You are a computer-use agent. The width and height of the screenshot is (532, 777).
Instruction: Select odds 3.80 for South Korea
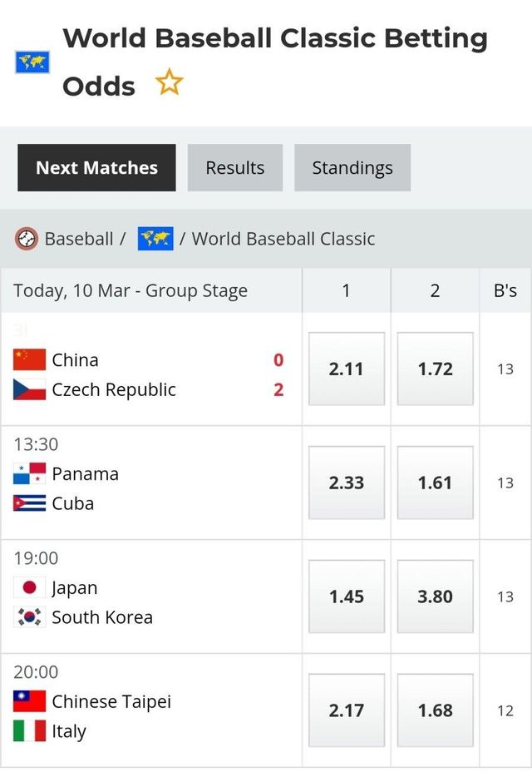click(x=436, y=596)
